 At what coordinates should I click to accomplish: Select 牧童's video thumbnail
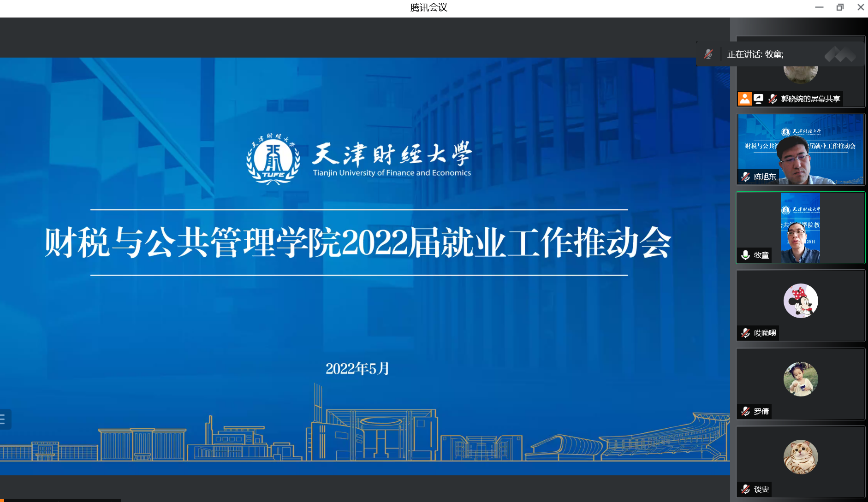[x=800, y=228]
